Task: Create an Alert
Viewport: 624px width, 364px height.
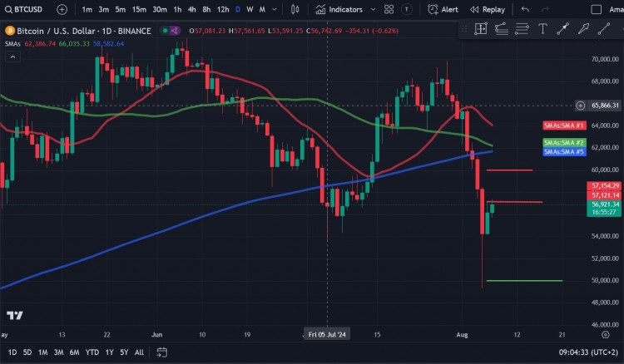Action: click(443, 9)
